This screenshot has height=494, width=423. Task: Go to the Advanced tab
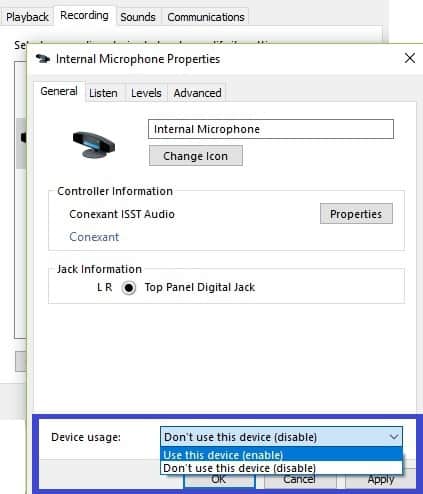[x=197, y=93]
